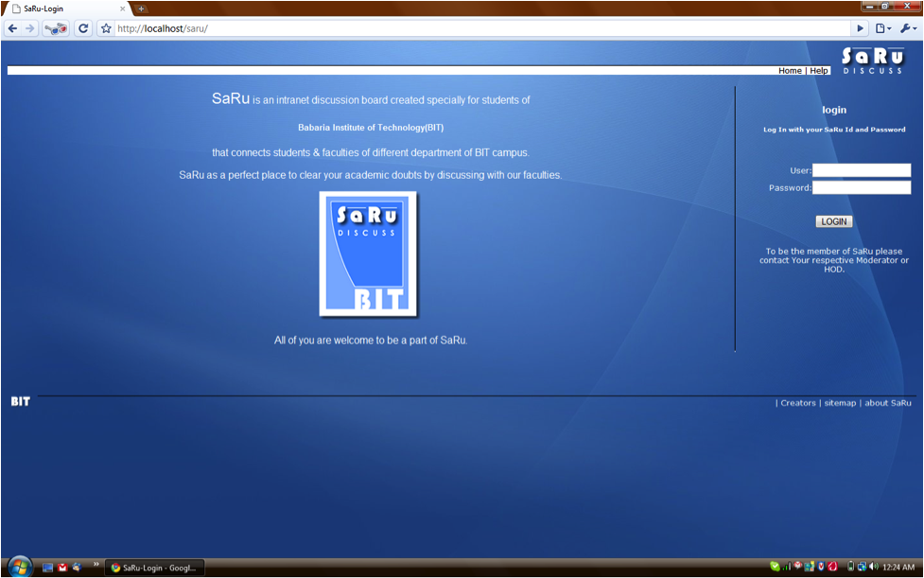This screenshot has width=924, height=578.
Task: Click the localhost/saru address bar
Action: [x=482, y=28]
